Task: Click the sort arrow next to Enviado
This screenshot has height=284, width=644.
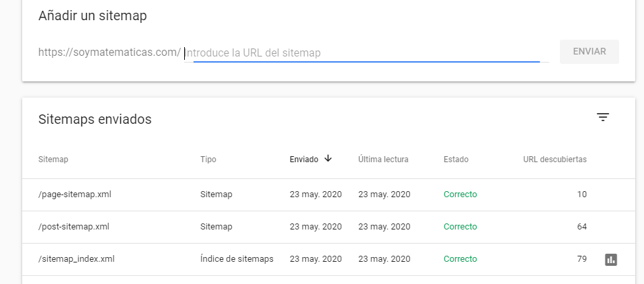Action: [x=328, y=159]
